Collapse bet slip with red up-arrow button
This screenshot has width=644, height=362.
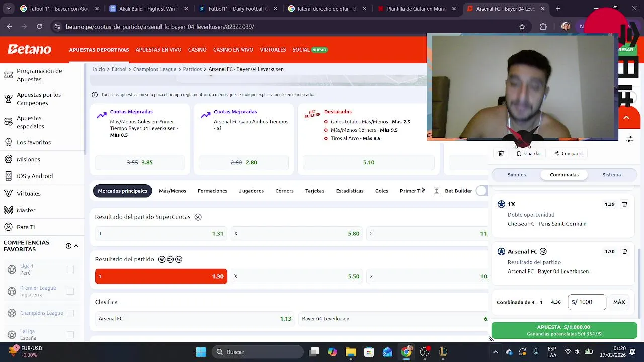point(626,118)
